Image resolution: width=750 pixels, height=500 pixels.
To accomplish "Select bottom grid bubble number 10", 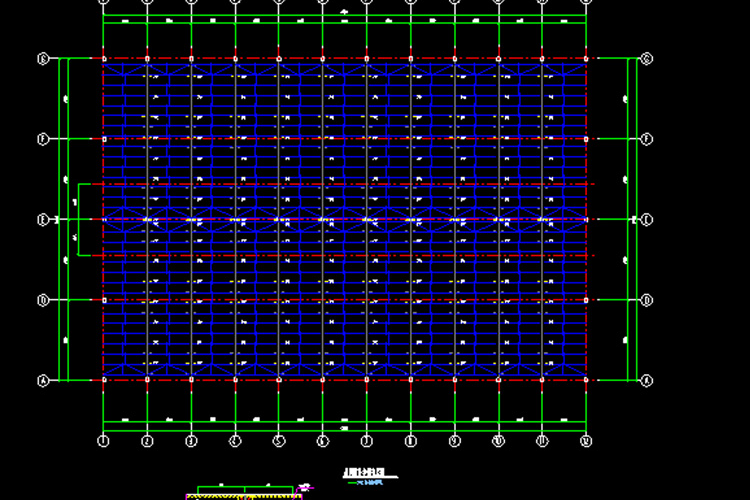I will pyautogui.click(x=498, y=439).
